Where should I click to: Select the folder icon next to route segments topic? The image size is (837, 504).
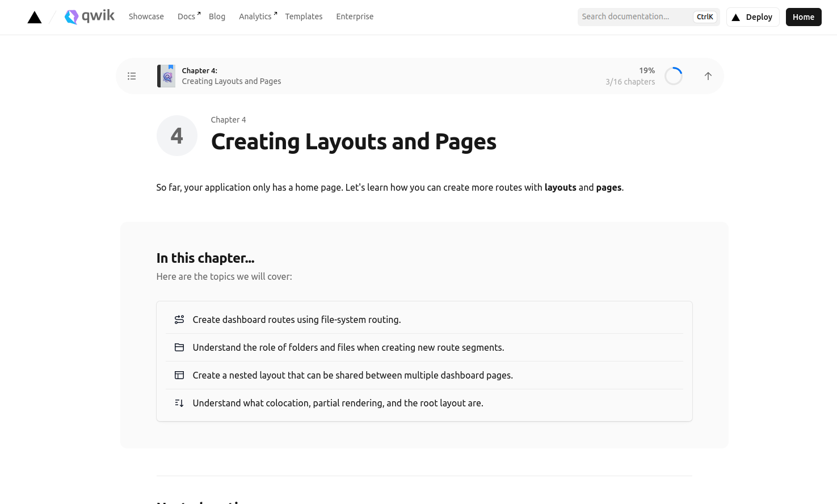point(179,347)
